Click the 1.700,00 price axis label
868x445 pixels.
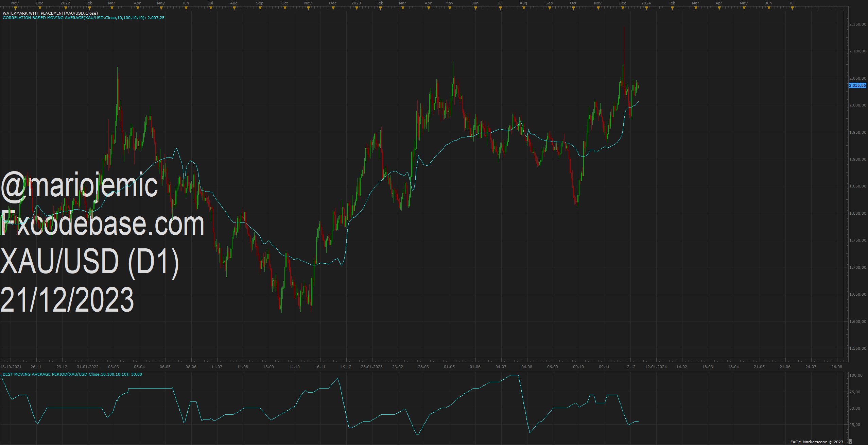[858, 267]
